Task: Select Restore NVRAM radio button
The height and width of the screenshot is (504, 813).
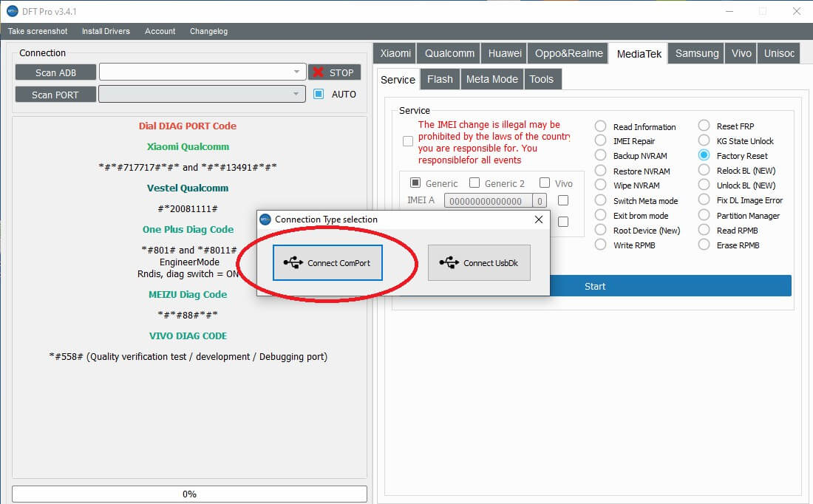Action: tap(600, 170)
